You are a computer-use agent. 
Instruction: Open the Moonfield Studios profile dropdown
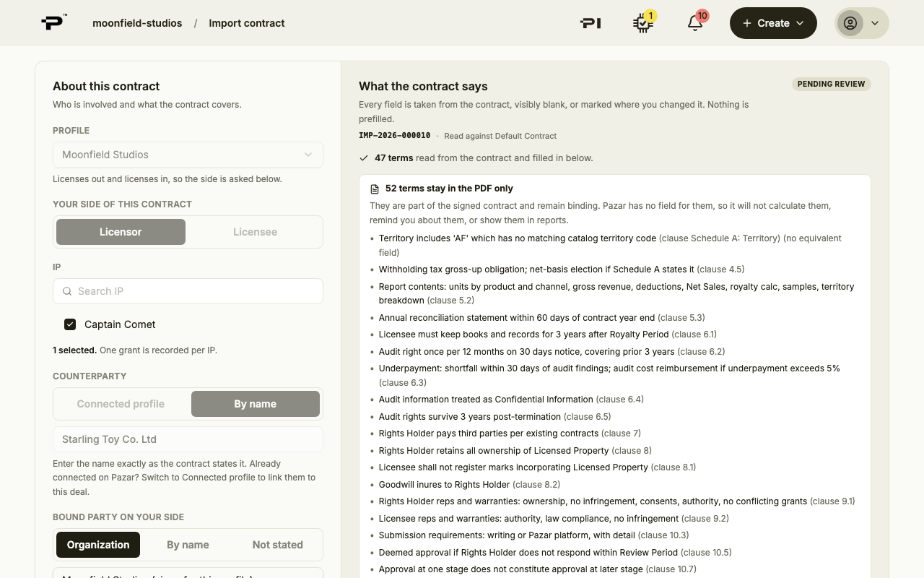tap(188, 155)
